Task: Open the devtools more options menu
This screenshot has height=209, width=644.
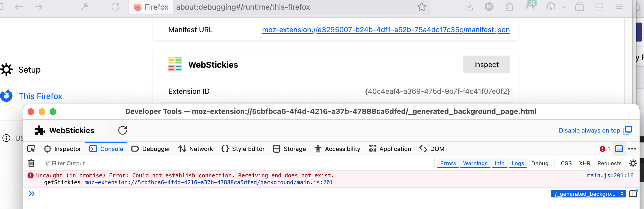Action: pos(632,149)
